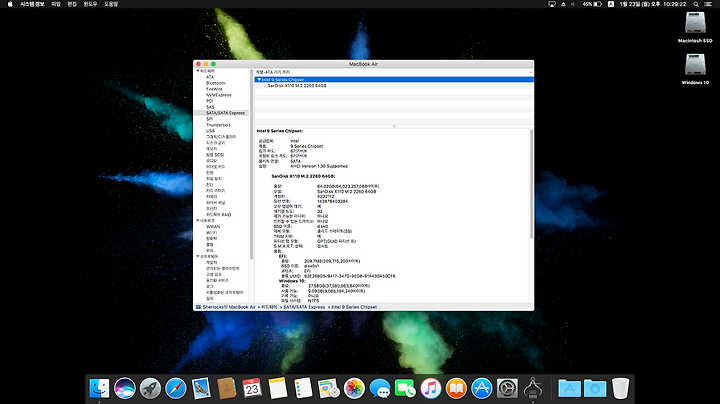Select PCI in sidebar

[209, 101]
